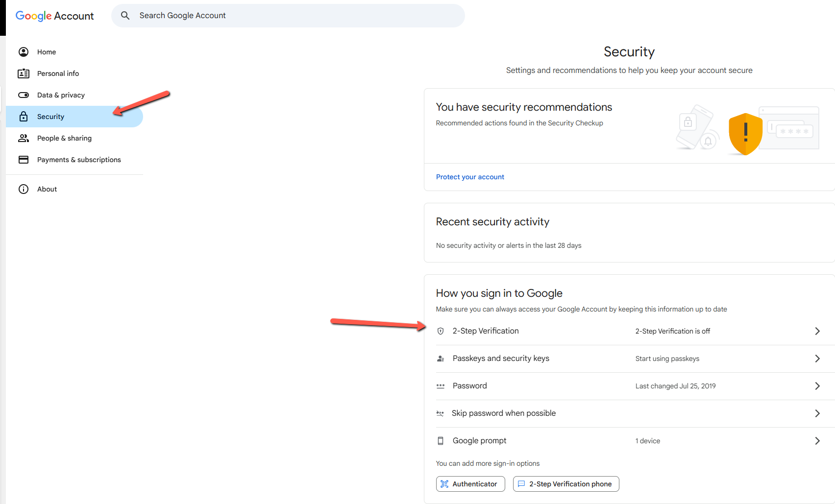835x504 pixels.
Task: Click the Search Google Account field
Action: coord(294,16)
